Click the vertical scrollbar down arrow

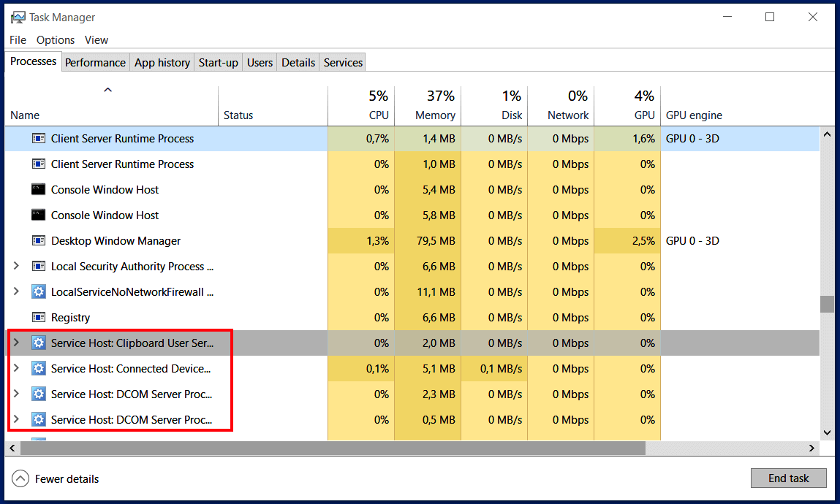[x=828, y=432]
